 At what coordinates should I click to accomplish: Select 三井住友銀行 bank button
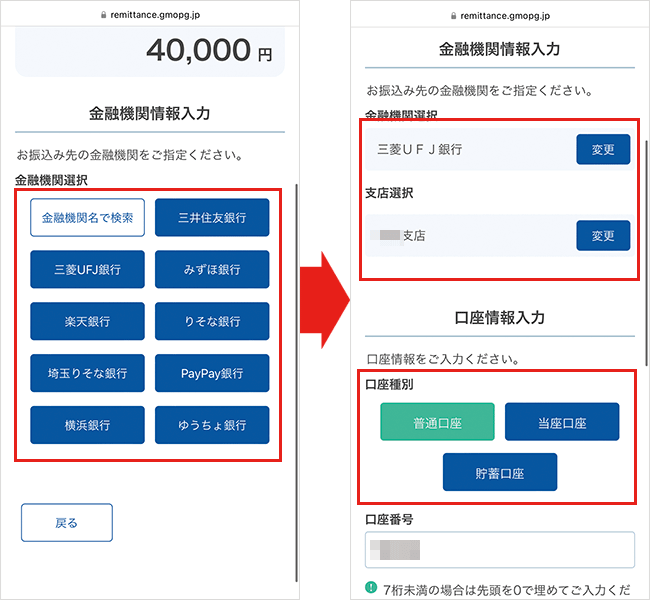point(212,217)
